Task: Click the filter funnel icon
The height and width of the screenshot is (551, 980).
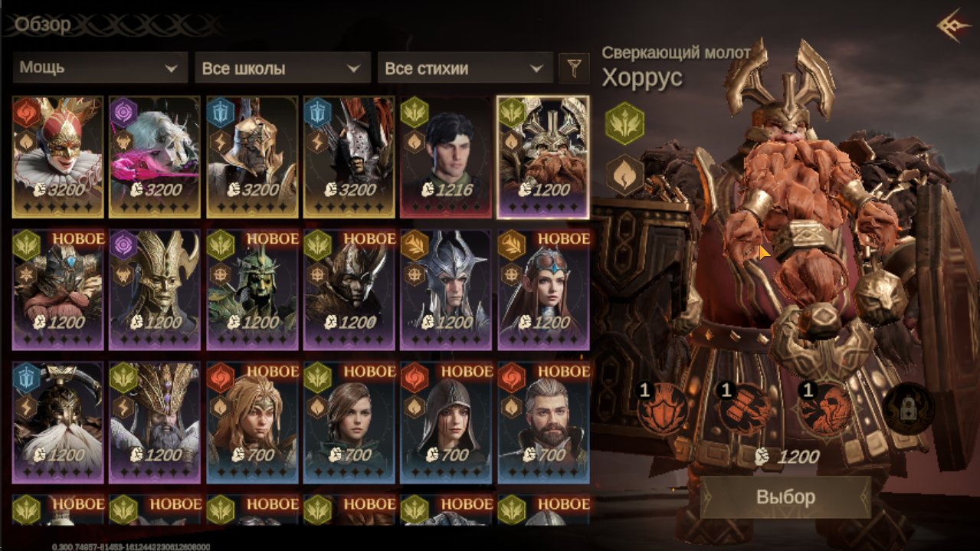Action: click(574, 68)
